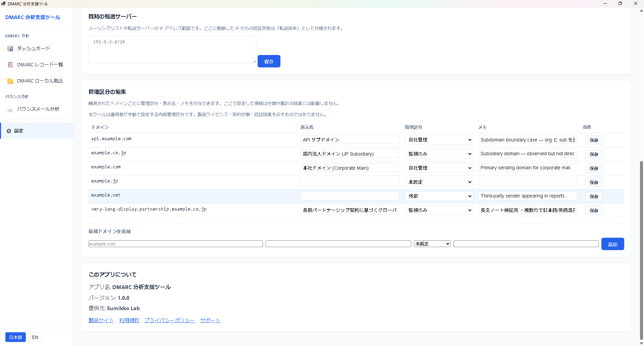Click new domain memo field
644x346 pixels.
tap(526, 244)
